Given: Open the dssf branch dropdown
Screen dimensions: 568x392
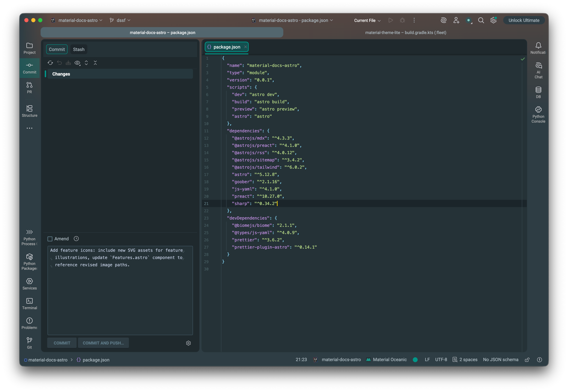Looking at the screenshot, I should [120, 20].
